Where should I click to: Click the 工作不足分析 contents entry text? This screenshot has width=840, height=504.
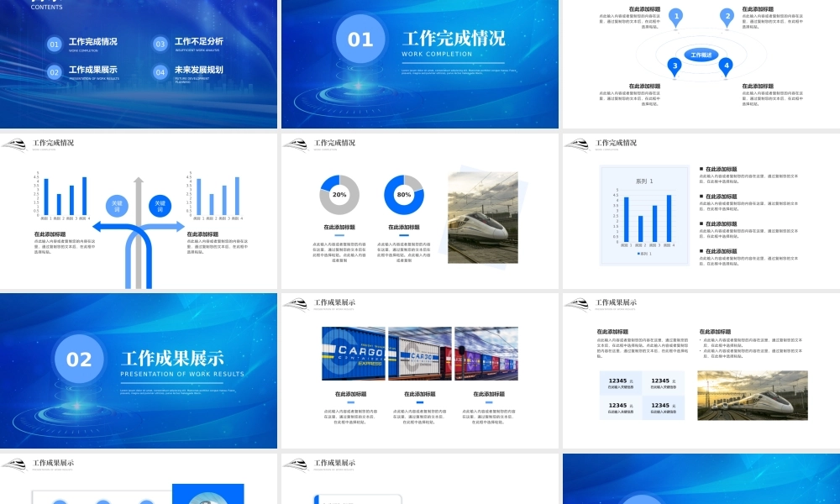(199, 41)
